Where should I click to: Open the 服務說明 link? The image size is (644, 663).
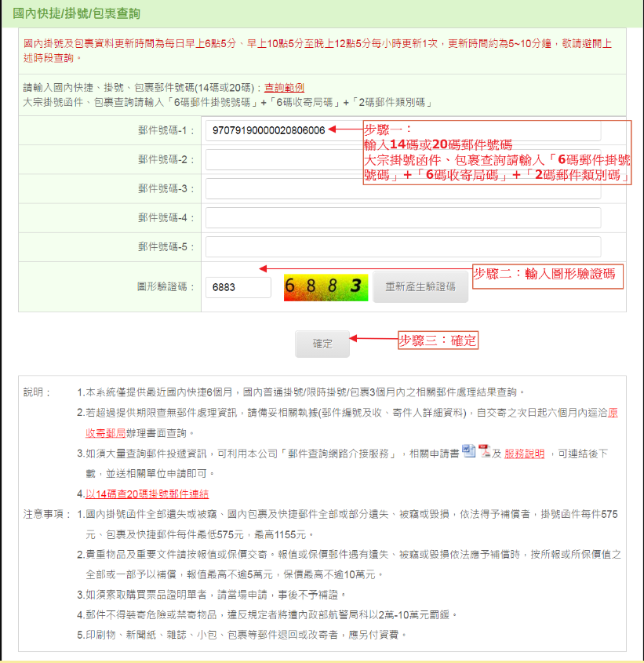coord(524,454)
